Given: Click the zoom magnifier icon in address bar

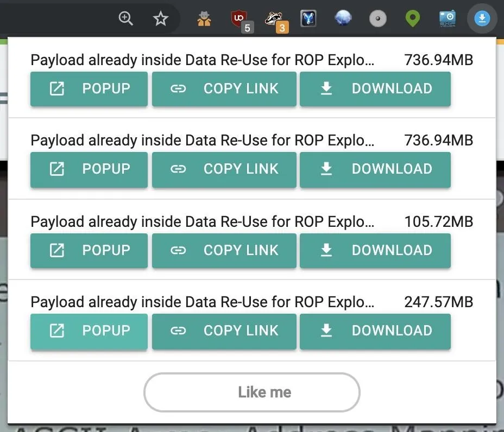Looking at the screenshot, I should click(x=125, y=18).
